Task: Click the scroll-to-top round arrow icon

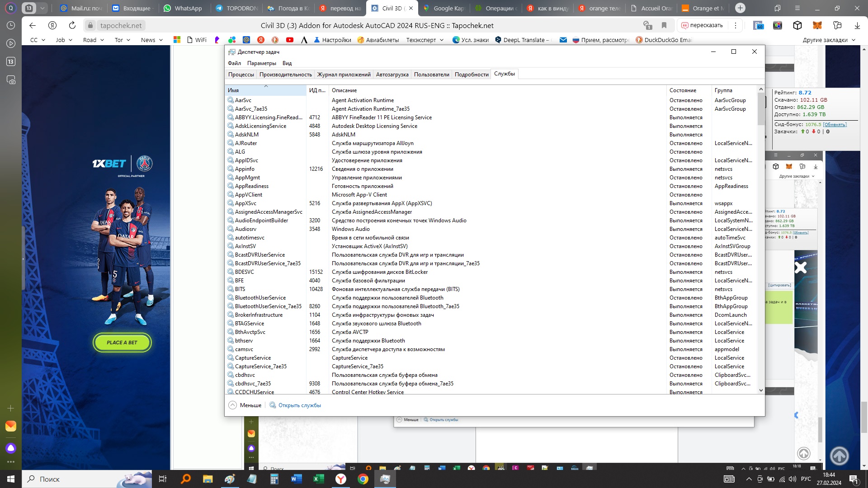Action: [839, 455]
